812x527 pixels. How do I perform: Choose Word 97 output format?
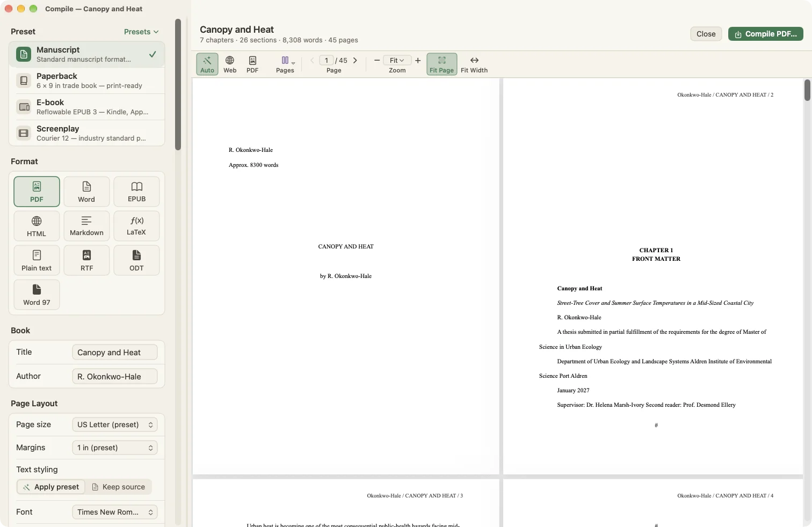(x=37, y=295)
